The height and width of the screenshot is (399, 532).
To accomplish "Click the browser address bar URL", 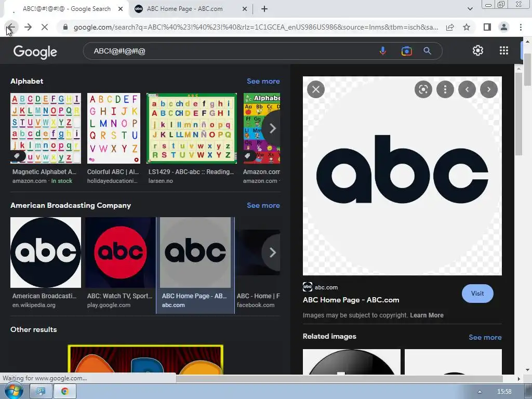I will pyautogui.click(x=256, y=27).
